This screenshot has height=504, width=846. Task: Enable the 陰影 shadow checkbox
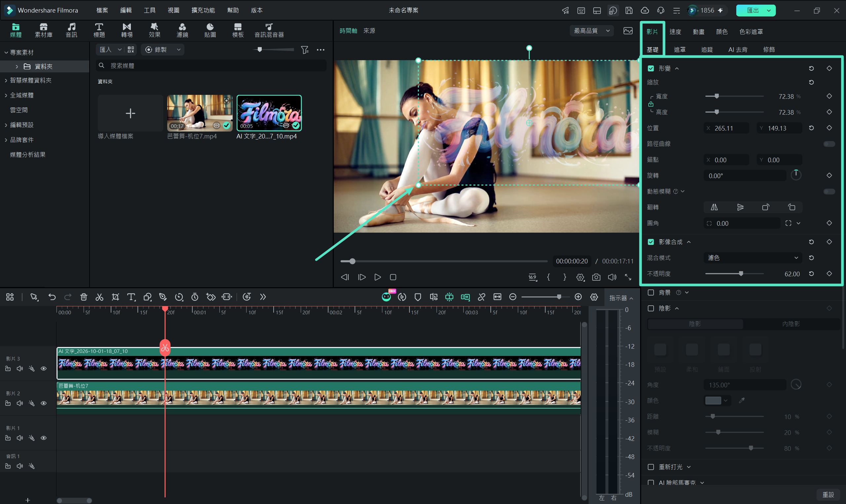click(651, 308)
